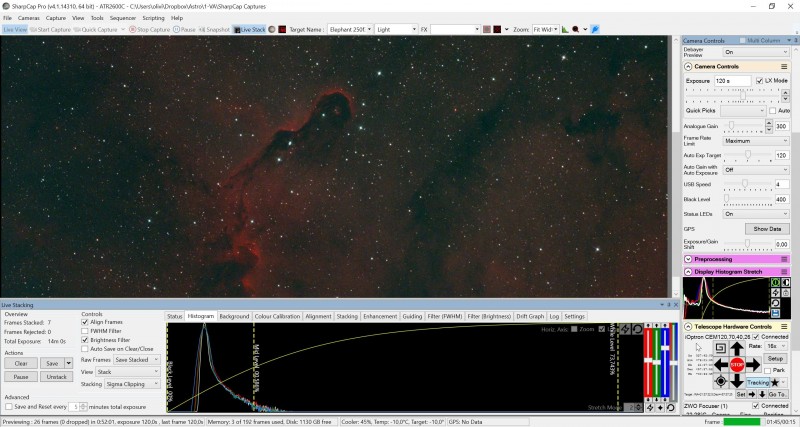This screenshot has width=800, height=427.
Task: Open the Frame Rate Limit Maximum dropdown
Action: coord(756,141)
